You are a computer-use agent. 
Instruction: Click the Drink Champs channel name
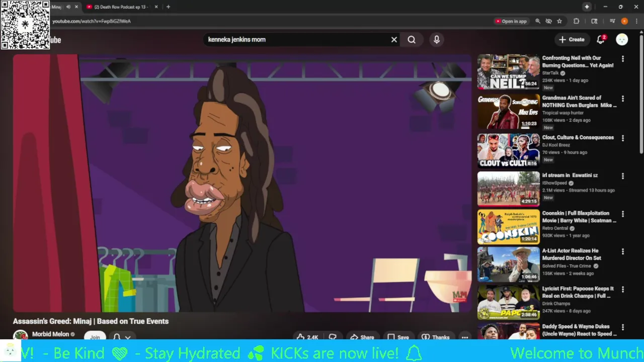click(556, 304)
